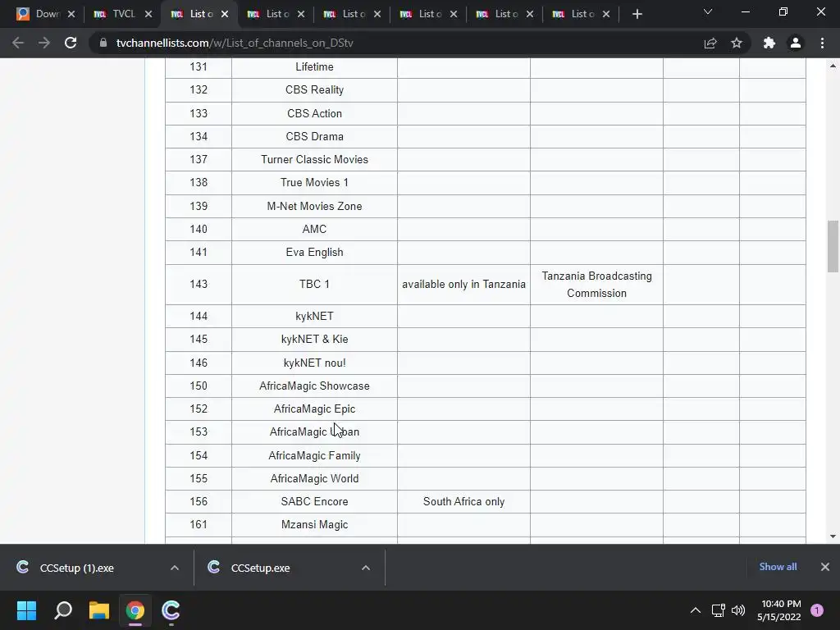Open a new browser tab
The width and height of the screenshot is (840, 630).
pos(637,14)
